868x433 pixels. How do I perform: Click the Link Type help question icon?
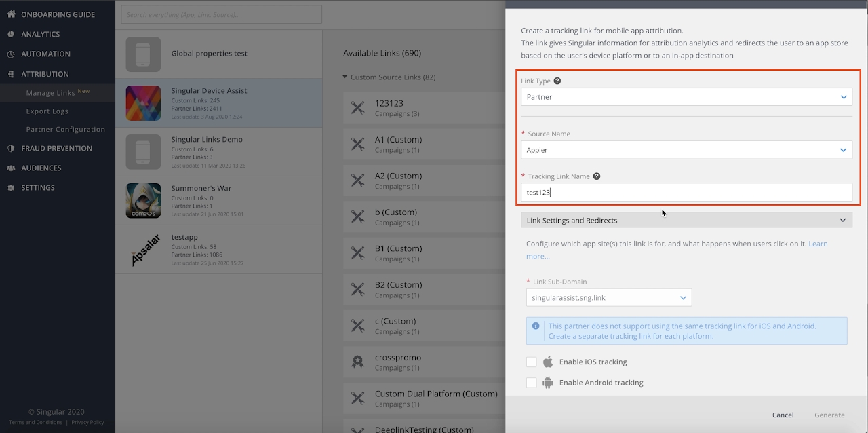coord(557,81)
